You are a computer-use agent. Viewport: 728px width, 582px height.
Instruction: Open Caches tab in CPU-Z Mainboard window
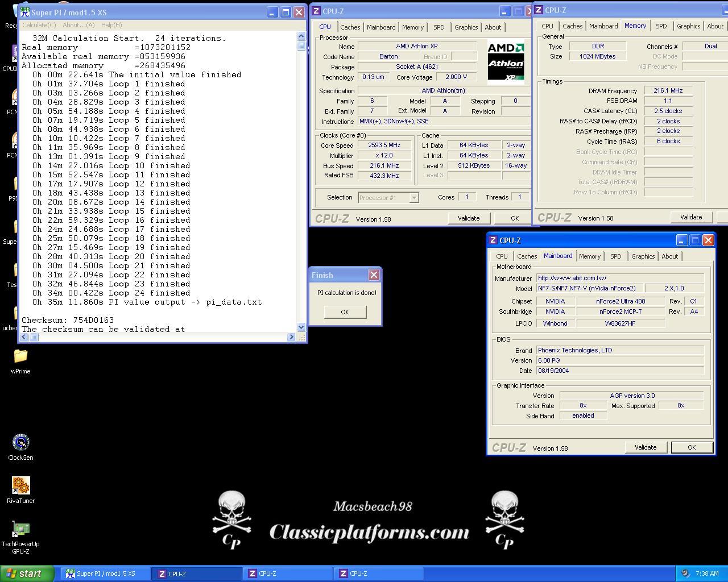point(527,256)
